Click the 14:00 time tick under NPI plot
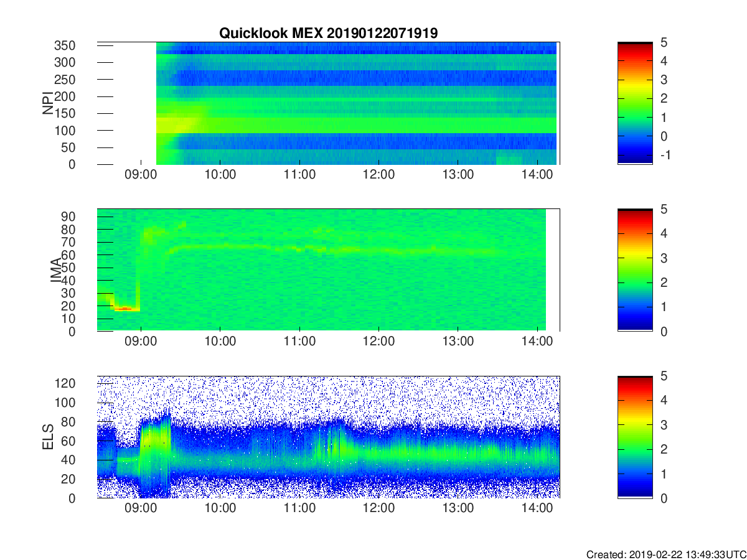Screen dimensions: 747x560 click(537, 175)
